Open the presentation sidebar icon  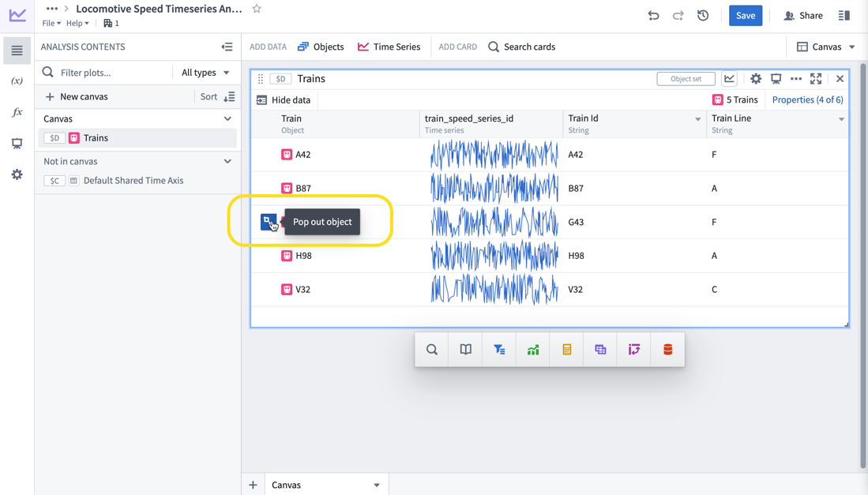coord(17,144)
